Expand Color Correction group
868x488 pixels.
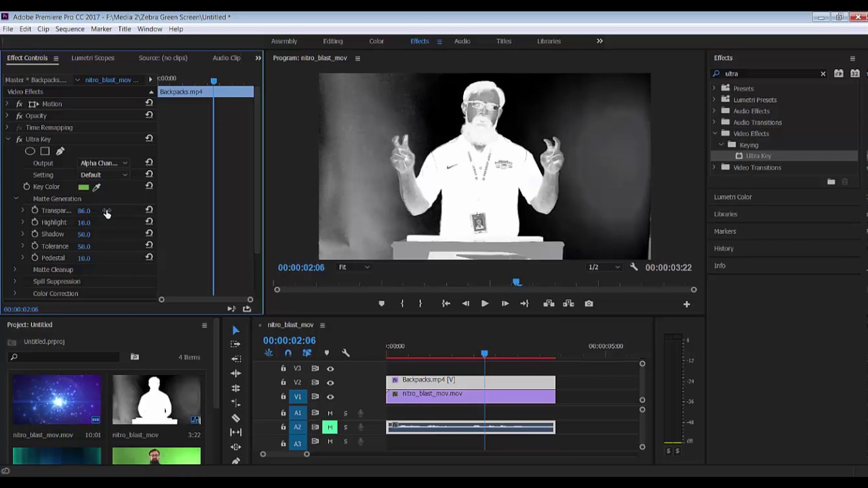(15, 293)
